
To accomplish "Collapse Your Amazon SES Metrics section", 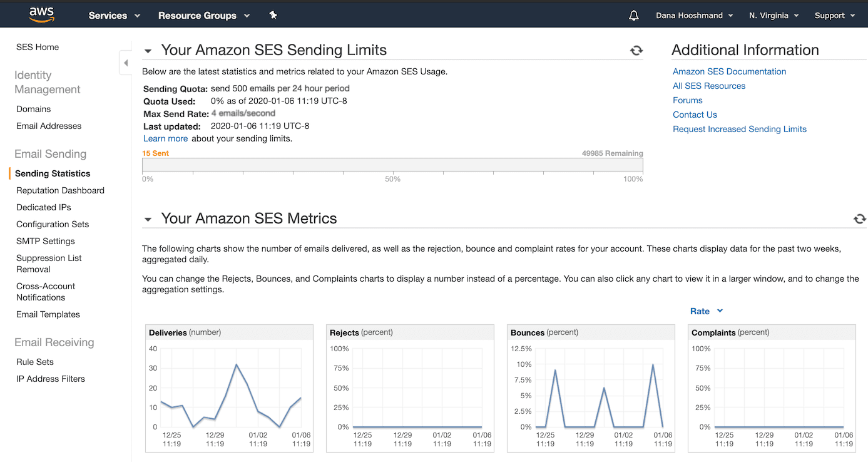I will tap(148, 220).
